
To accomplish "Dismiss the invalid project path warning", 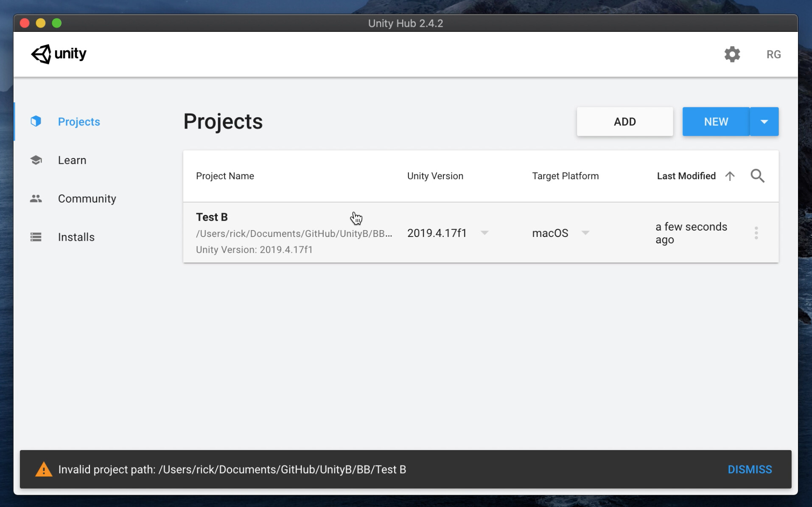I will 750,469.
